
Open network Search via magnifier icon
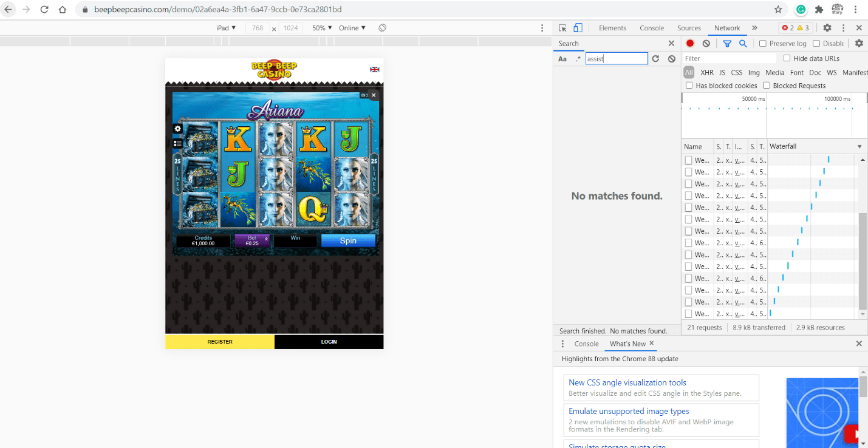click(x=743, y=43)
